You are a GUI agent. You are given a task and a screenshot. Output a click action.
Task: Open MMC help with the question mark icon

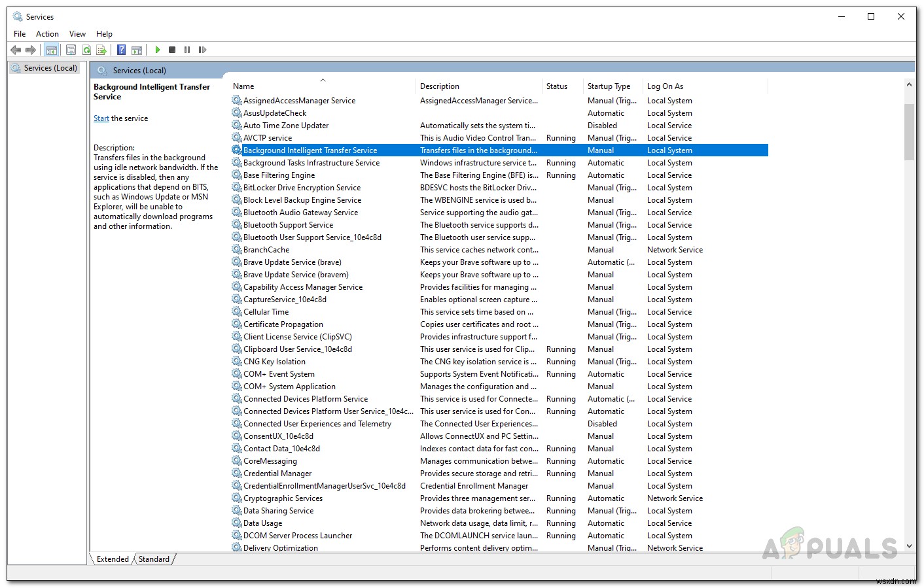[121, 50]
